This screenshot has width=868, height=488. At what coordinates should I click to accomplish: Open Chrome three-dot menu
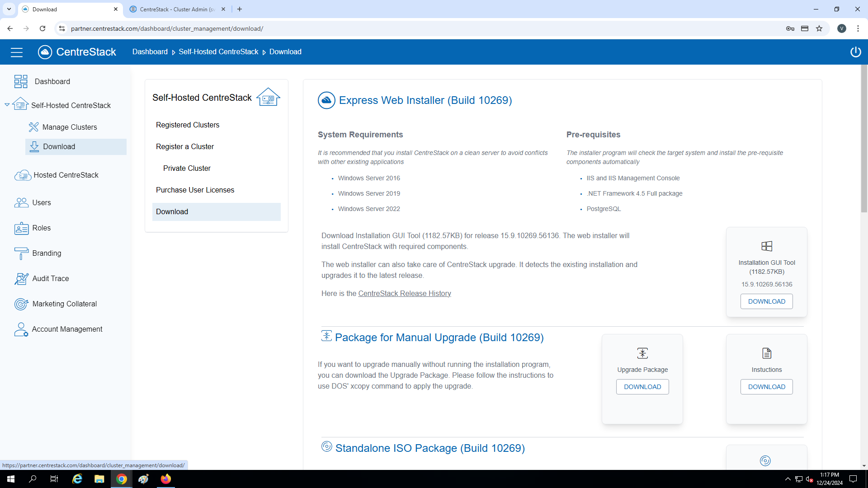(858, 28)
